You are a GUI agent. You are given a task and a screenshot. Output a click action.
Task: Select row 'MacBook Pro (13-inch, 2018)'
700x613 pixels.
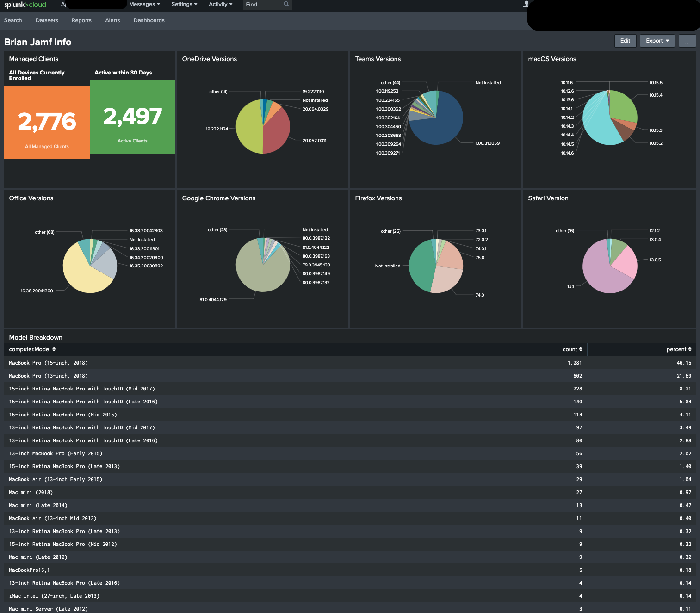pyautogui.click(x=350, y=376)
